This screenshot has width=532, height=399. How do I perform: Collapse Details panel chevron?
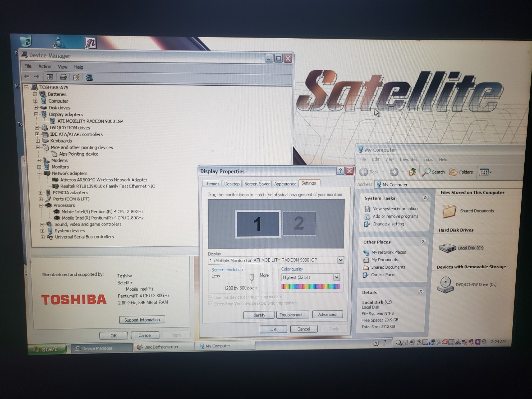(421, 291)
